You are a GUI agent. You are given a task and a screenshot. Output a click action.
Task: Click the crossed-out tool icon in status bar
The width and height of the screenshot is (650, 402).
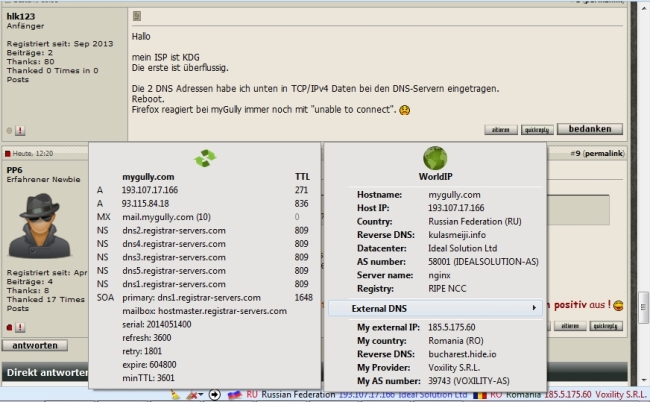[192, 395]
